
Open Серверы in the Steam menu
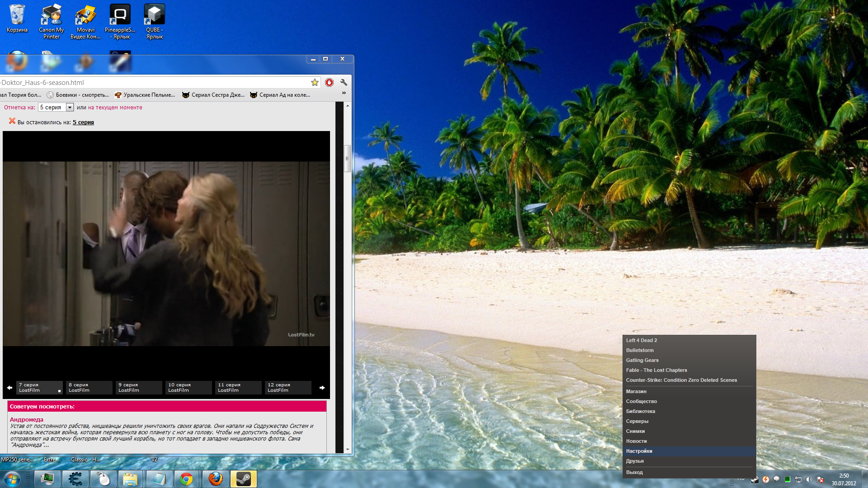pyautogui.click(x=689, y=421)
